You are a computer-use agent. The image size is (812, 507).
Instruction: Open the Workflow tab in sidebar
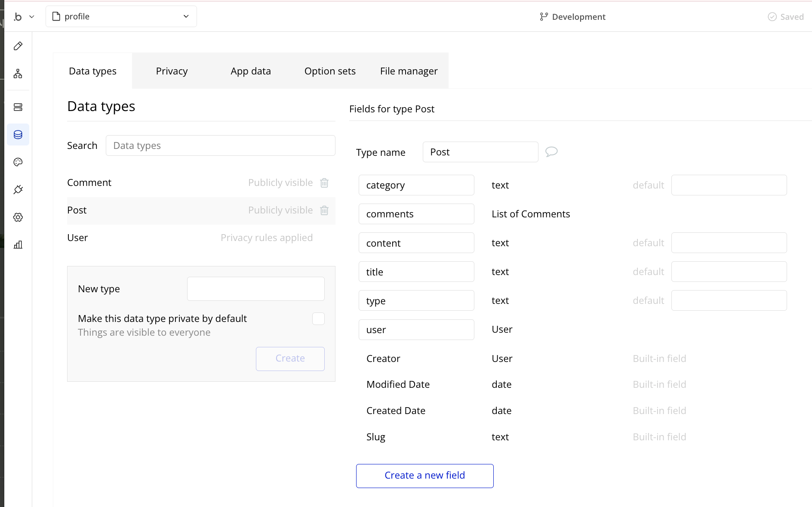click(18, 74)
